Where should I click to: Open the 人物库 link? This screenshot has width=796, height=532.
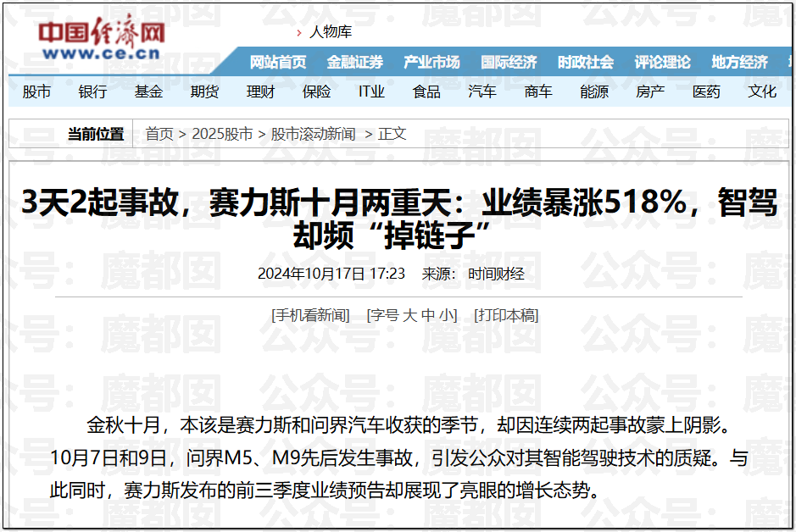[331, 32]
